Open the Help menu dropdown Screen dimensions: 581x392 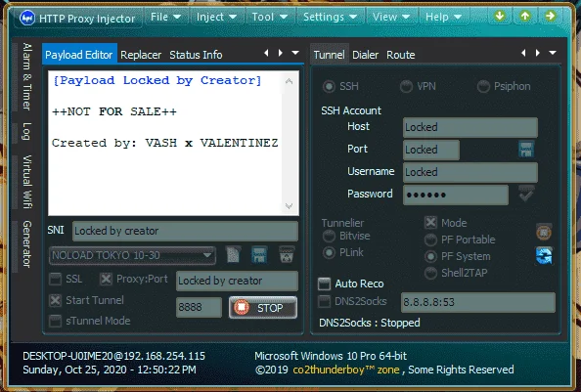click(x=443, y=17)
